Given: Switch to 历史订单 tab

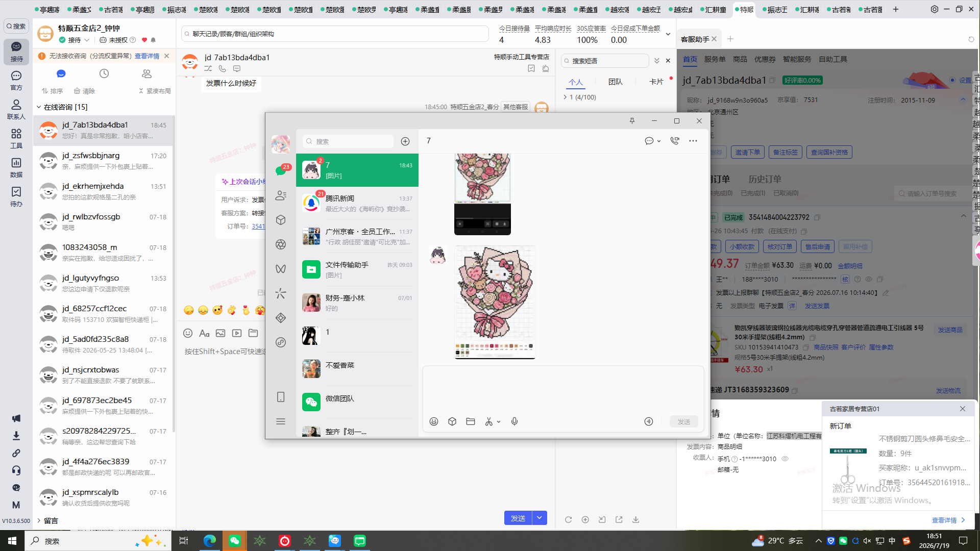Looking at the screenshot, I should coord(765,179).
